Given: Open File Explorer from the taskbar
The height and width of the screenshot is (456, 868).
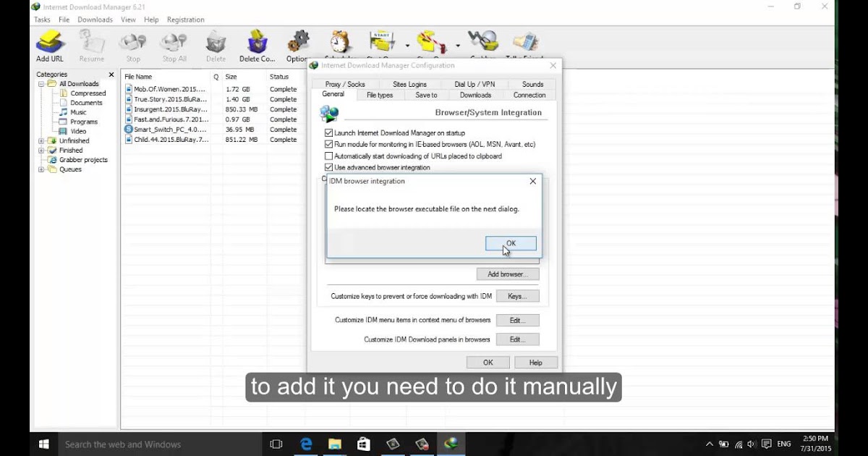Looking at the screenshot, I should coord(335,444).
